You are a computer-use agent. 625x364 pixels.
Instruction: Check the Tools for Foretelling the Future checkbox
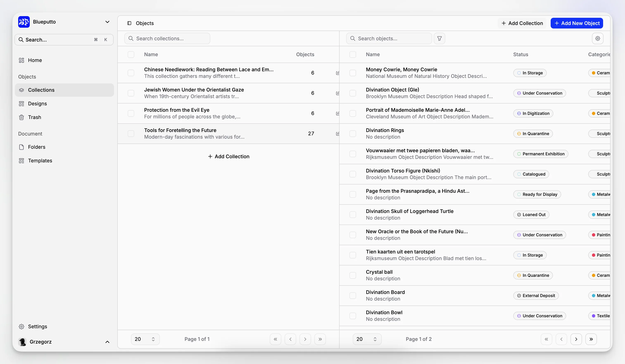coord(131,134)
